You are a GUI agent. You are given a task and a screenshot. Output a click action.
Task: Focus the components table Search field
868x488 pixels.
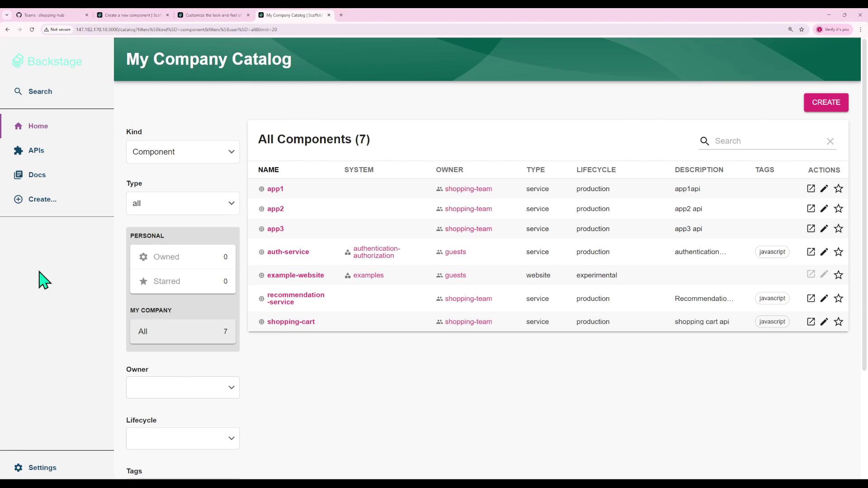pyautogui.click(x=769, y=141)
